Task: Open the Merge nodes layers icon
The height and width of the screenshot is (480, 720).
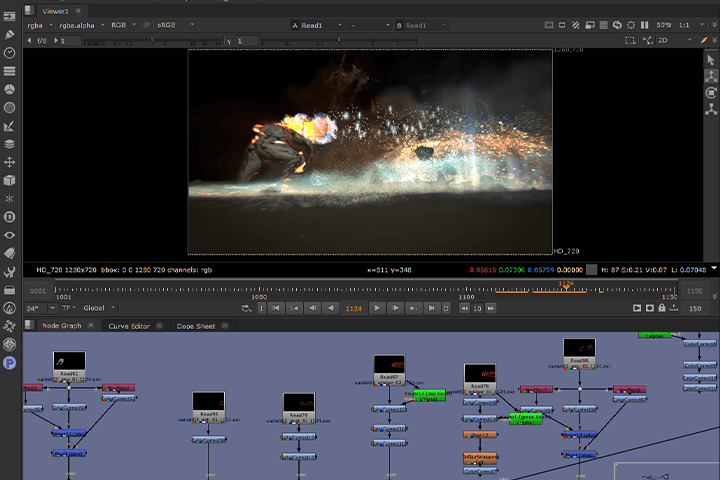Action: [x=9, y=144]
